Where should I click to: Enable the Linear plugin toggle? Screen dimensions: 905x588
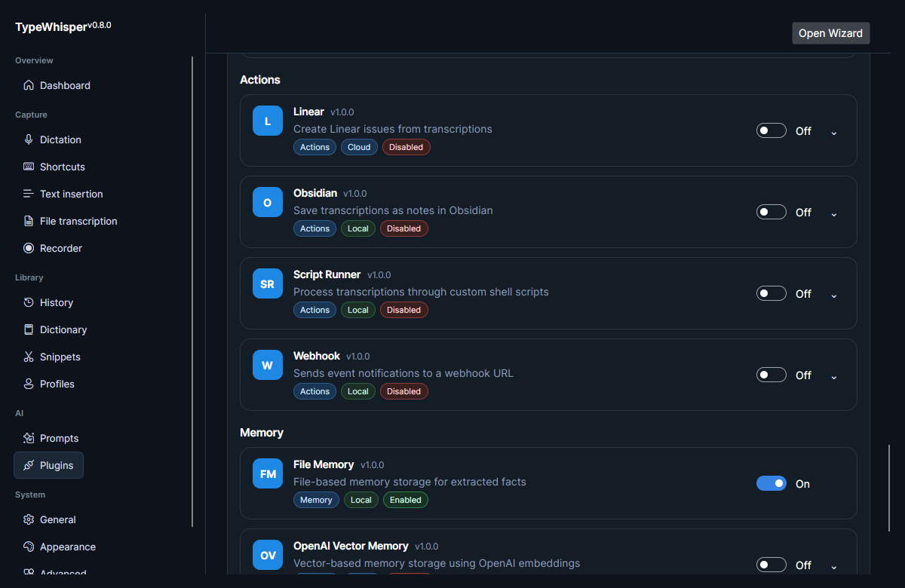click(x=772, y=130)
